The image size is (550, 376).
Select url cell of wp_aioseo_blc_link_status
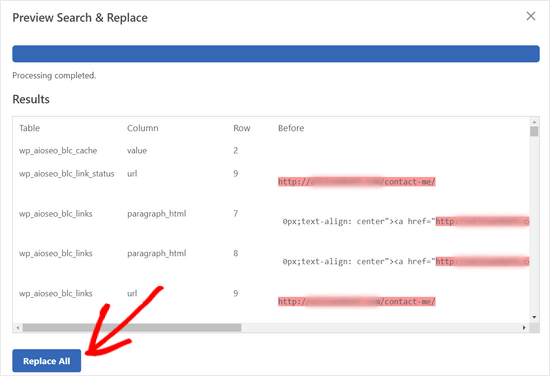132,174
